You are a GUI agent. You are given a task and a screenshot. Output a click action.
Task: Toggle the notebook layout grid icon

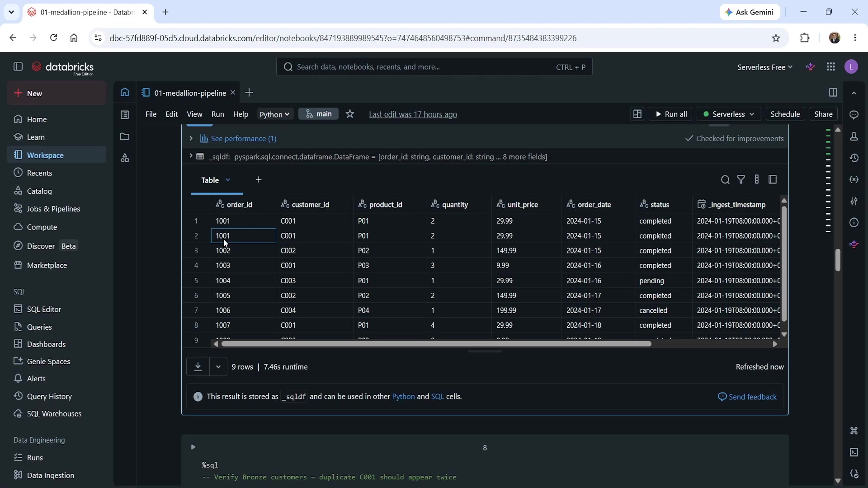[x=637, y=114]
